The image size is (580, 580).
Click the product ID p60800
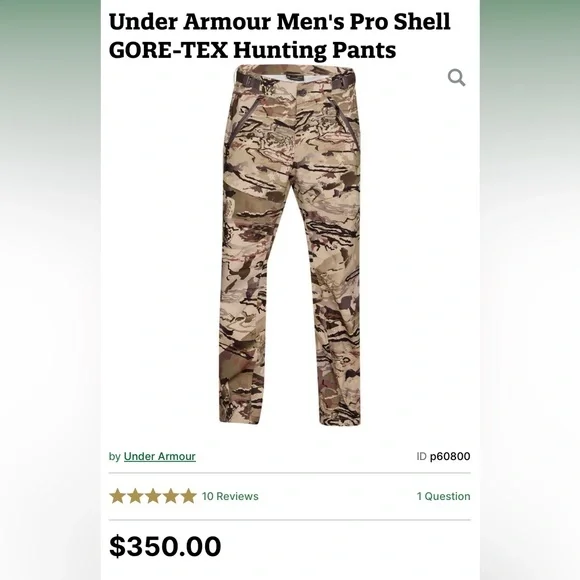(x=450, y=456)
